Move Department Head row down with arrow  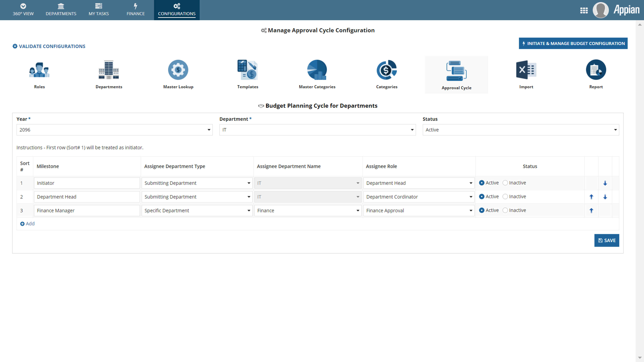tap(605, 197)
